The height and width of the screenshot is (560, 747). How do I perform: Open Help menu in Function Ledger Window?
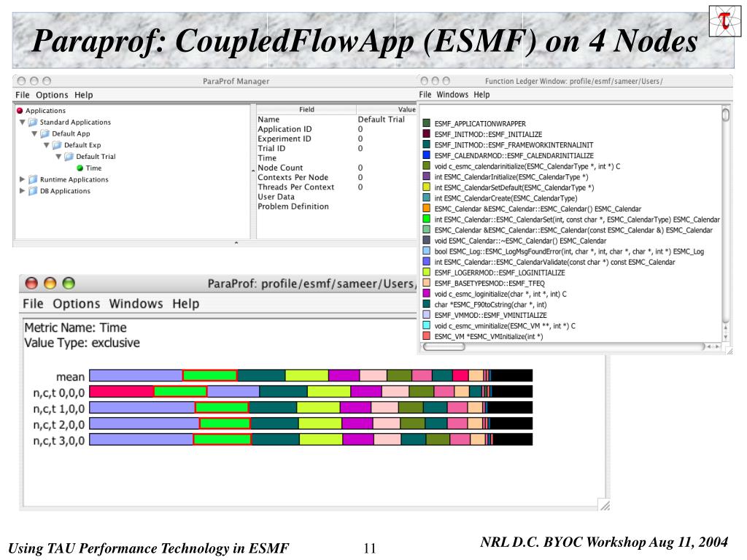click(x=481, y=94)
